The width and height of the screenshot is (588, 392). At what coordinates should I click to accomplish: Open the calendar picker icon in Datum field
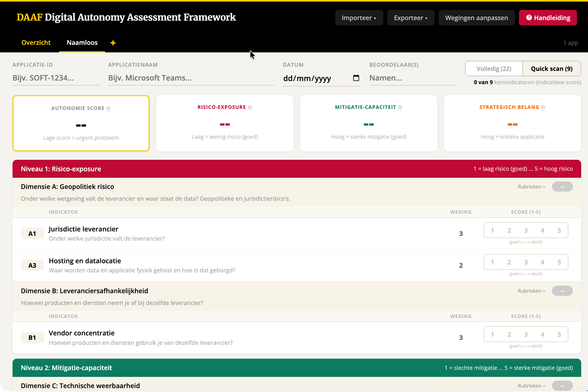coord(356,78)
